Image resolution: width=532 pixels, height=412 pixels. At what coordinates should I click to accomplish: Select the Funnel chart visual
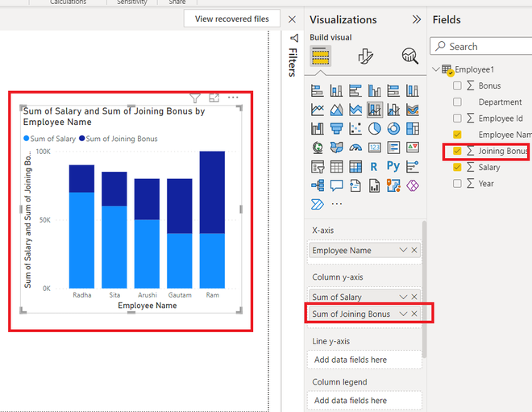[x=336, y=129]
